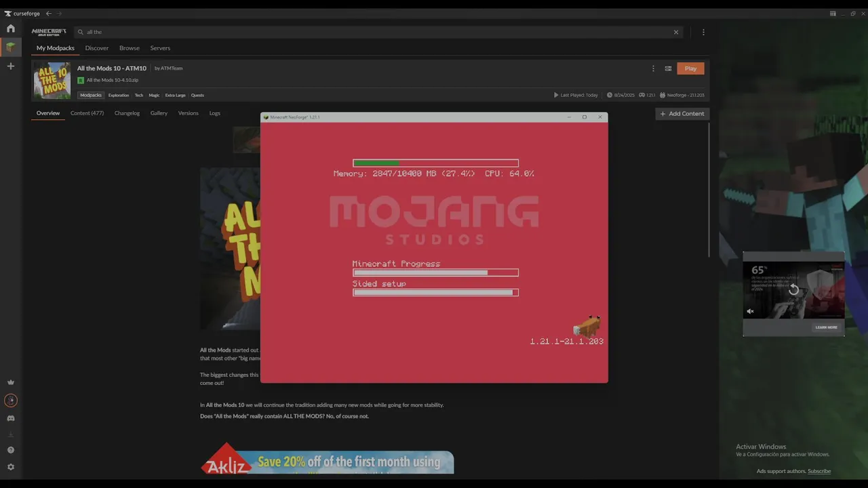Open the Servers tab
Image resolution: width=868 pixels, height=488 pixels.
click(x=160, y=48)
